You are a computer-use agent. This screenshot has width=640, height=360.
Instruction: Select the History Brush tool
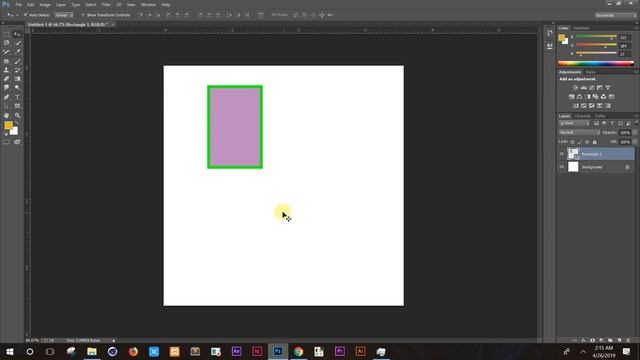[17, 70]
